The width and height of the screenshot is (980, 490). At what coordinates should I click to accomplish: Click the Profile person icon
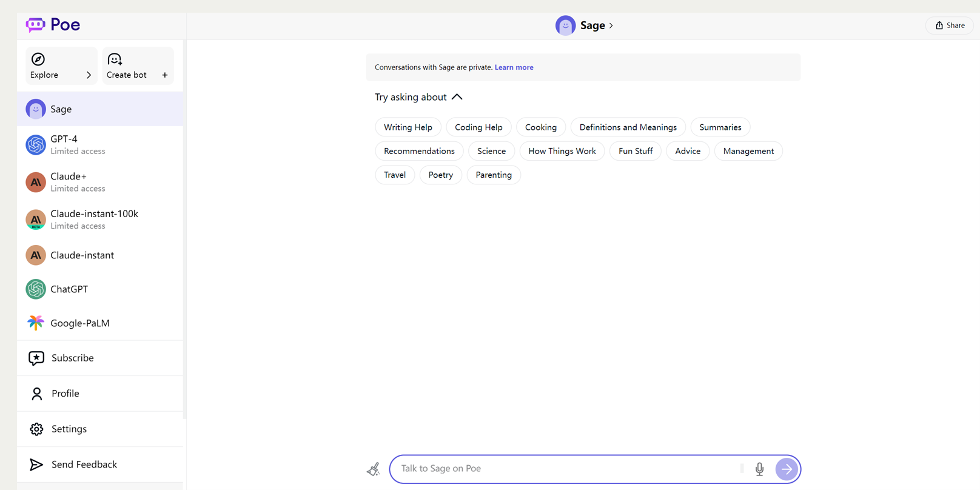(x=36, y=394)
